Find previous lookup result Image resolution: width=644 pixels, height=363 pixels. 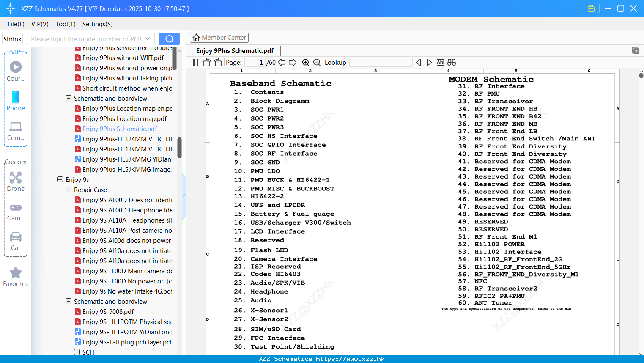click(418, 62)
